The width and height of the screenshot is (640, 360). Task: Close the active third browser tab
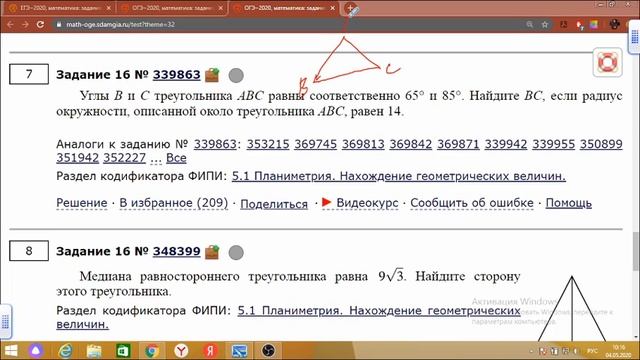[333, 8]
